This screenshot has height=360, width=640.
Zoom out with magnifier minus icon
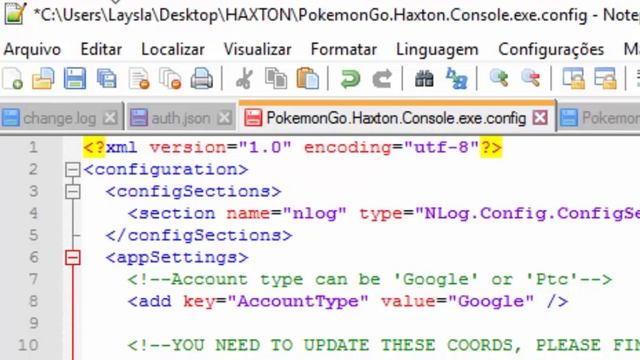pyautogui.click(x=531, y=78)
